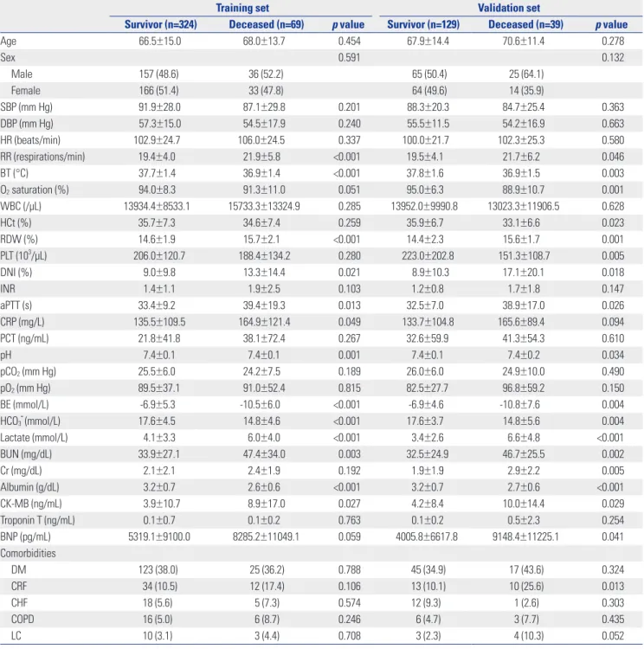Select the 'HCO3 (mmol/L)' row label

[x=30, y=421]
